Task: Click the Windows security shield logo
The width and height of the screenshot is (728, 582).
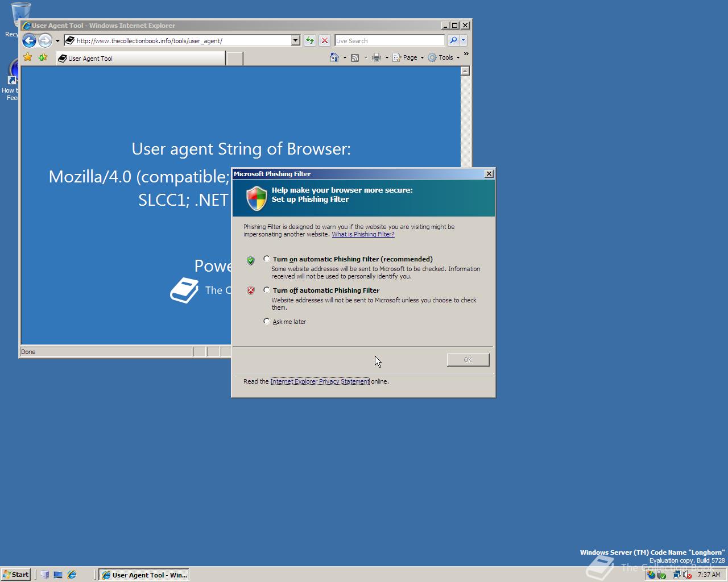Action: point(257,198)
